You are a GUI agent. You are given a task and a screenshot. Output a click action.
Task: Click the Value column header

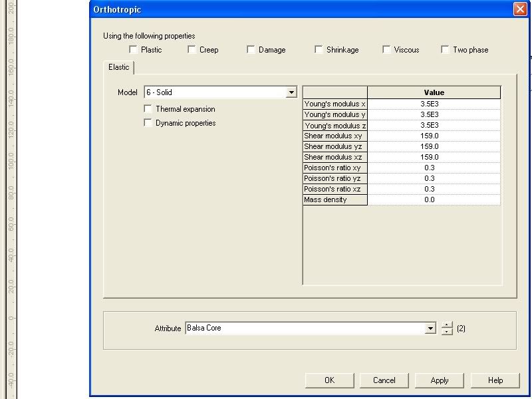(434, 92)
